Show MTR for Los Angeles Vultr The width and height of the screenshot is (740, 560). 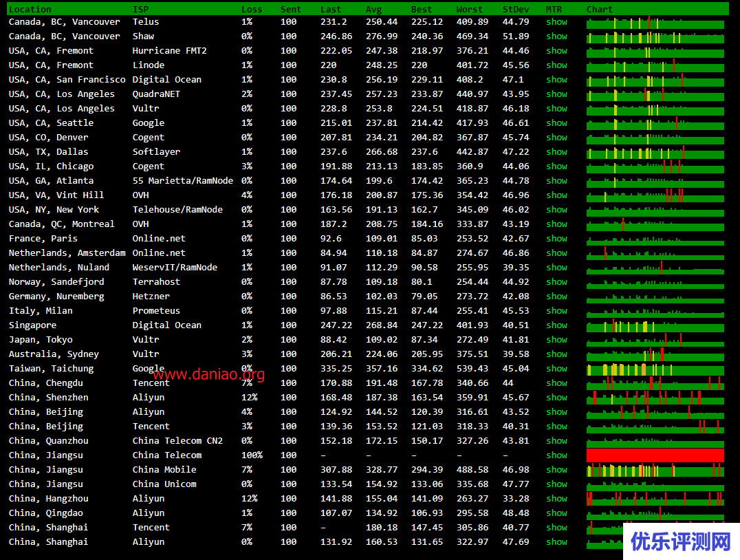[x=556, y=109]
